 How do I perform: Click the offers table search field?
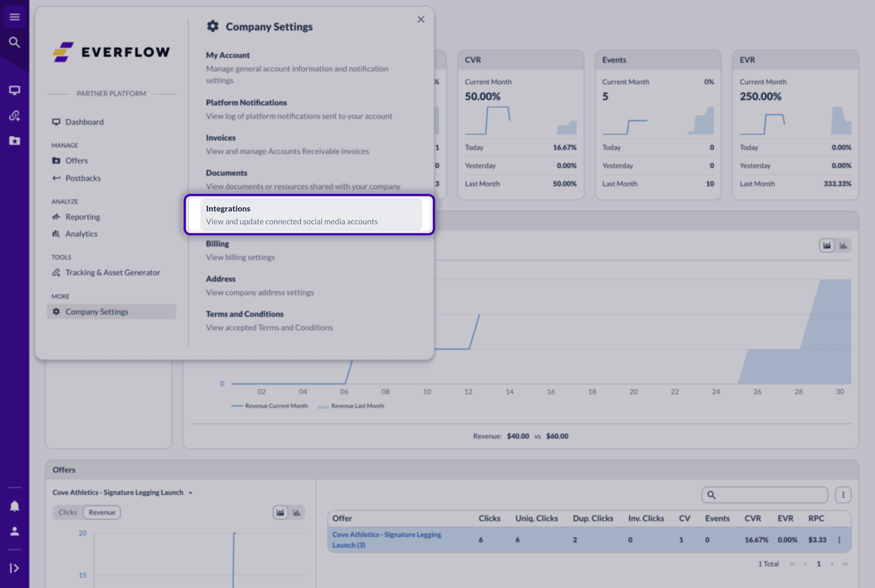765,495
